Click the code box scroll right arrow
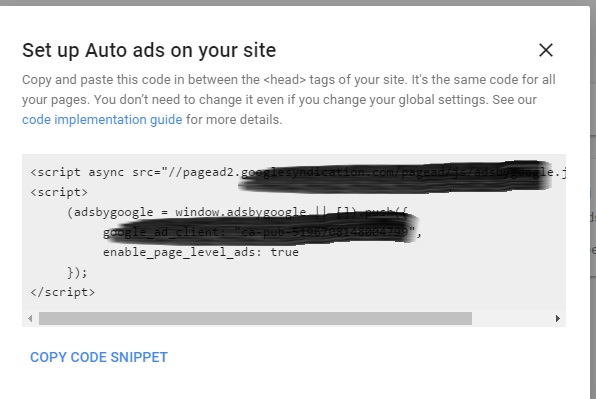Screen dimensions: 596x399 tap(558, 318)
